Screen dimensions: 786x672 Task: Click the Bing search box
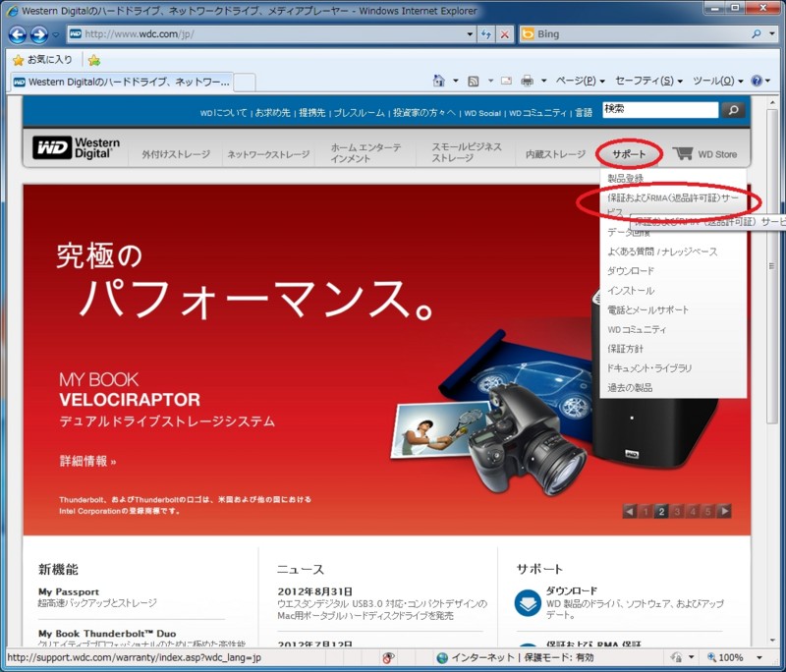pyautogui.click(x=634, y=34)
